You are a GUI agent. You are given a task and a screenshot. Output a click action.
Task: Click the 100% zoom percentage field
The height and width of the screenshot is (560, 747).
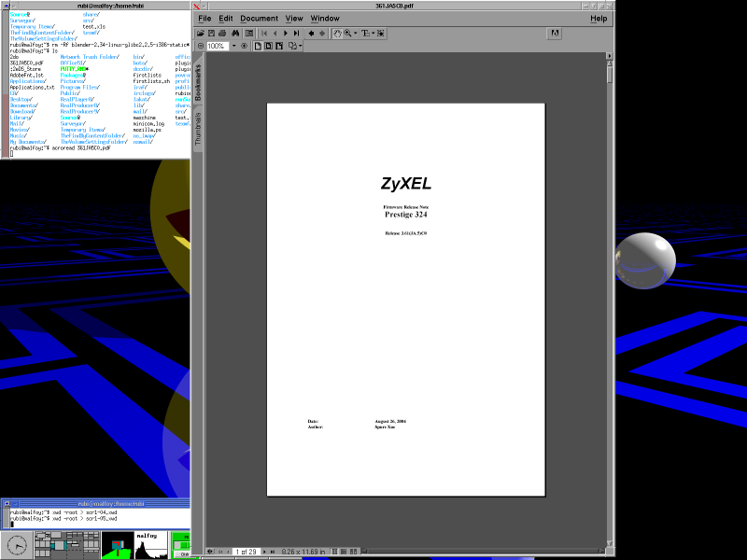tap(218, 46)
